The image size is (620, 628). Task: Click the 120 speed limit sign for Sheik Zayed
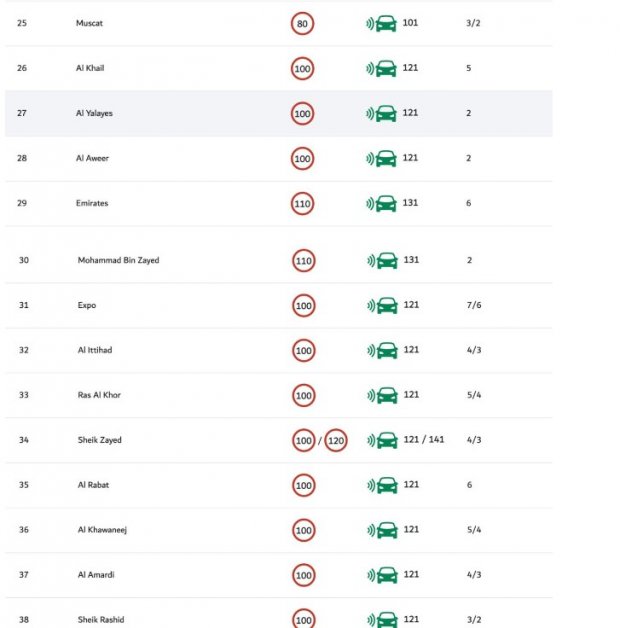click(x=336, y=440)
